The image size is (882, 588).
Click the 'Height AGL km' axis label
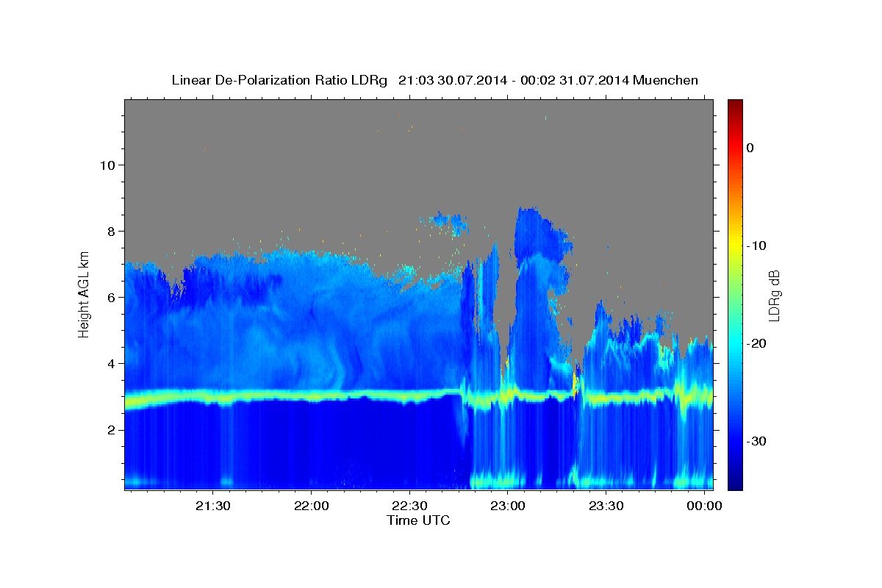(x=84, y=293)
